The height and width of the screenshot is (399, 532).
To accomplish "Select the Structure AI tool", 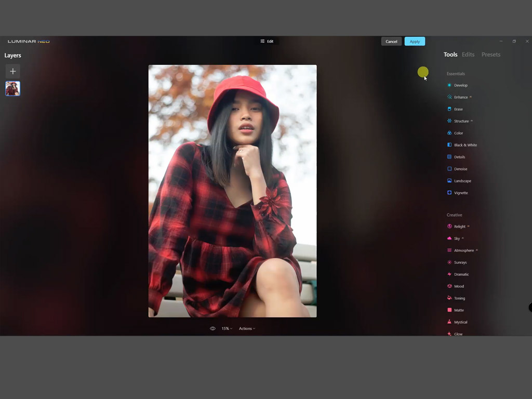I will (x=461, y=121).
